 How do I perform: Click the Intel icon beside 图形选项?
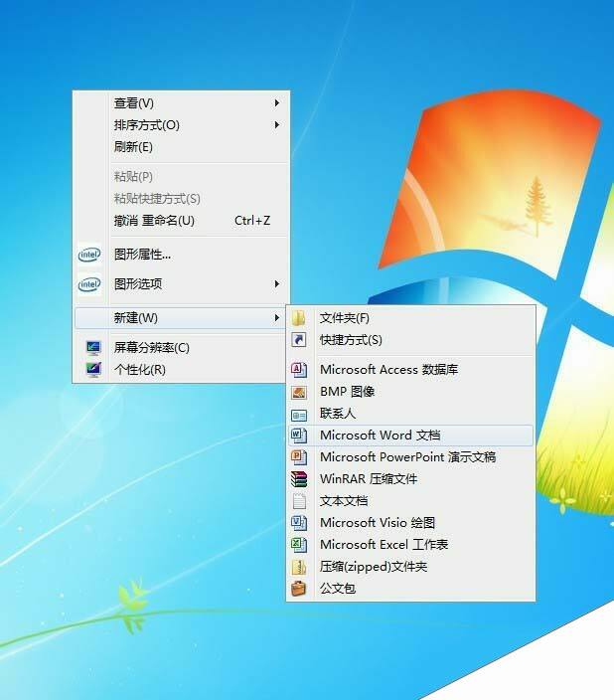click(x=89, y=284)
